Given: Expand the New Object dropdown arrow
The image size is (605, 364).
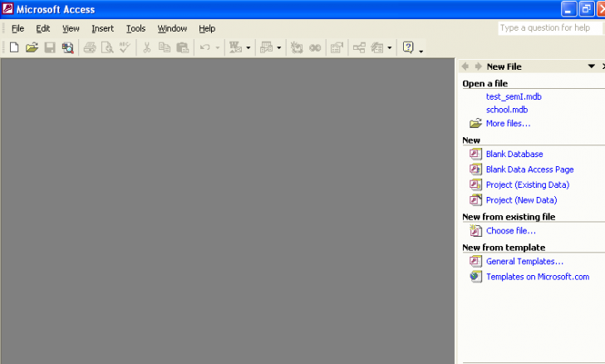Looking at the screenshot, I should point(390,48).
